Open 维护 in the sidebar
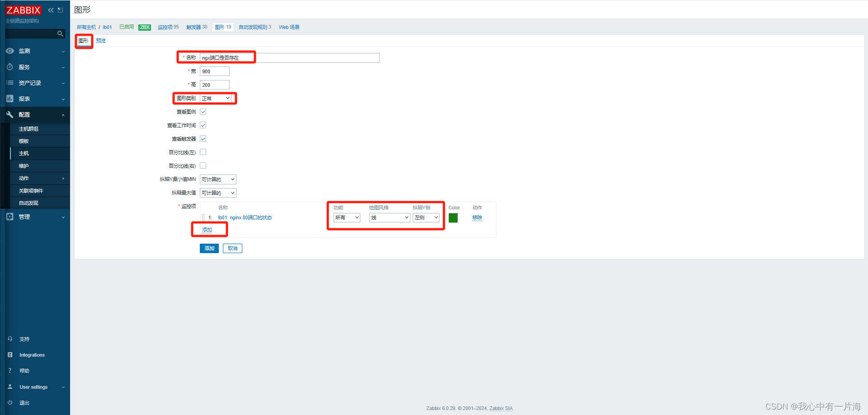The height and width of the screenshot is (415, 868). (x=24, y=166)
